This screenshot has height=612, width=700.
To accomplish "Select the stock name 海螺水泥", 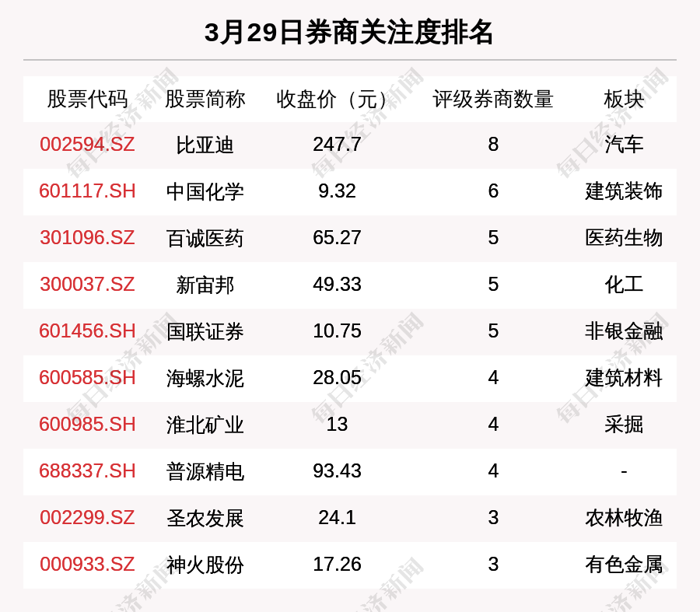I will [x=205, y=378].
